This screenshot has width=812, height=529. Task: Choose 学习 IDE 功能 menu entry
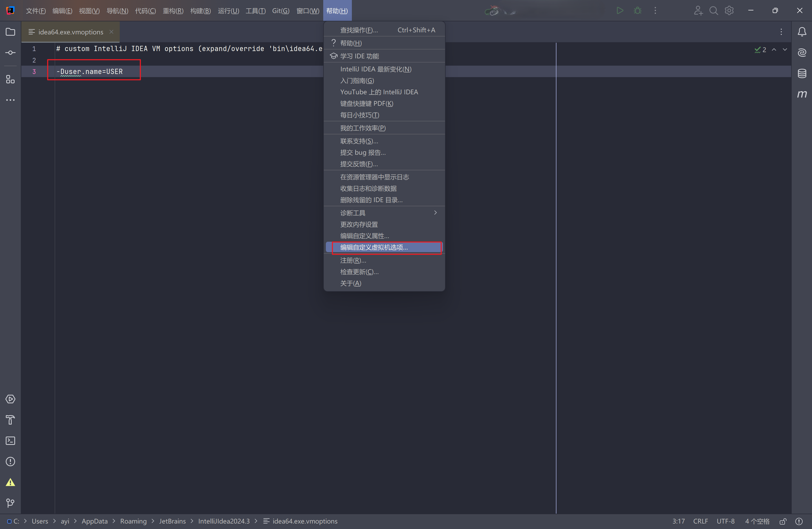(x=384, y=56)
